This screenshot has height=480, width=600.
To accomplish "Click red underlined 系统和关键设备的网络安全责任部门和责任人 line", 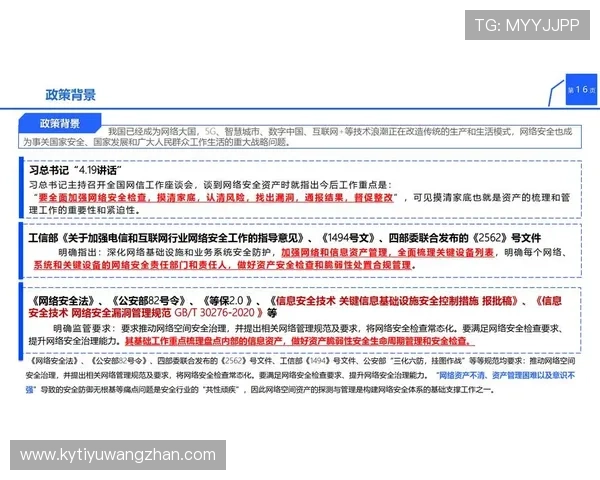I will pos(130,265).
